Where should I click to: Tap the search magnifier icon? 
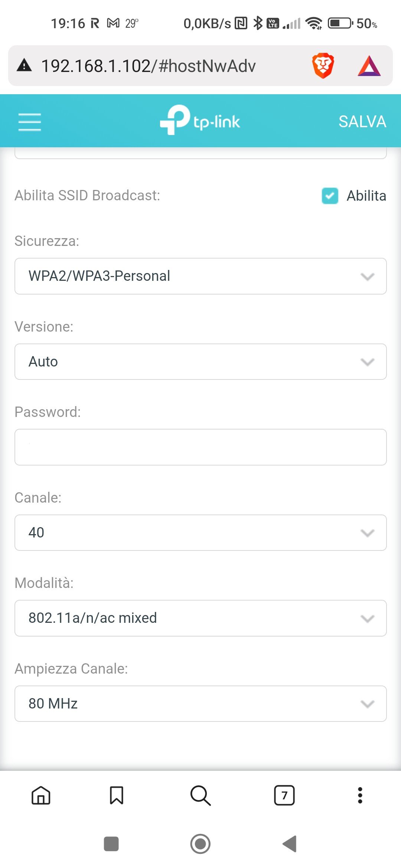200,795
